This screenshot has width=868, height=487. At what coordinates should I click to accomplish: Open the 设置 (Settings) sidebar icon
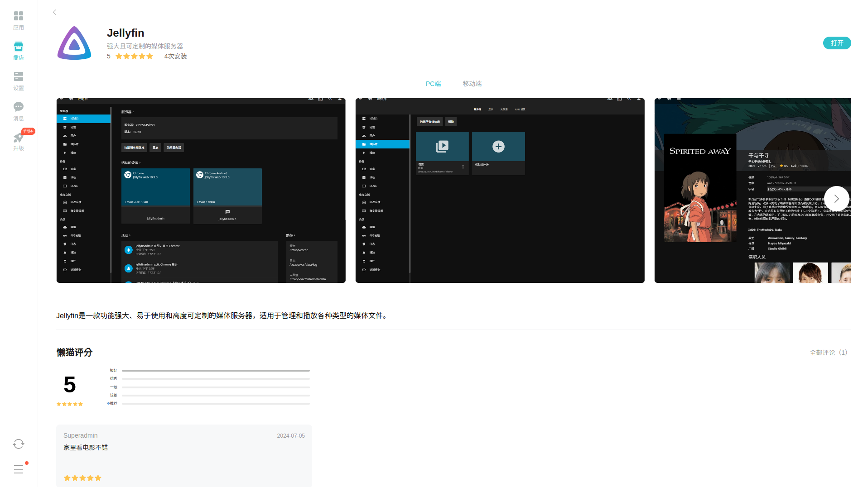pyautogui.click(x=19, y=81)
